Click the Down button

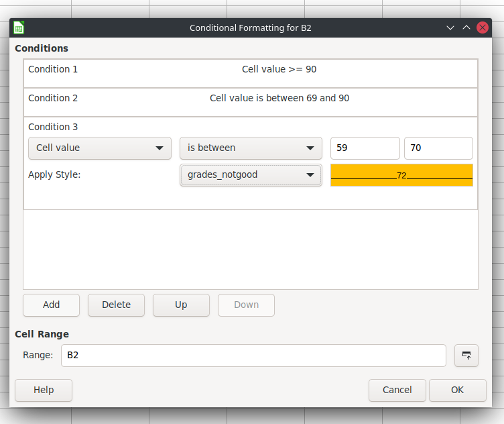click(246, 305)
